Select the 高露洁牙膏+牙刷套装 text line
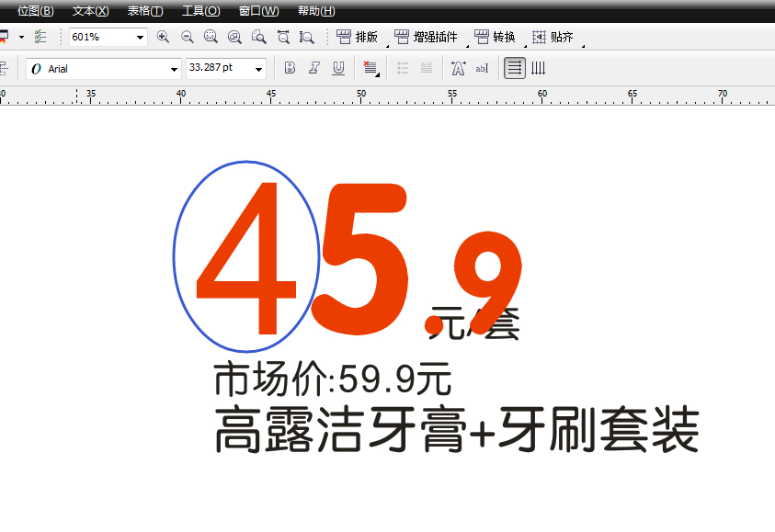This screenshot has width=775, height=532. point(456,429)
